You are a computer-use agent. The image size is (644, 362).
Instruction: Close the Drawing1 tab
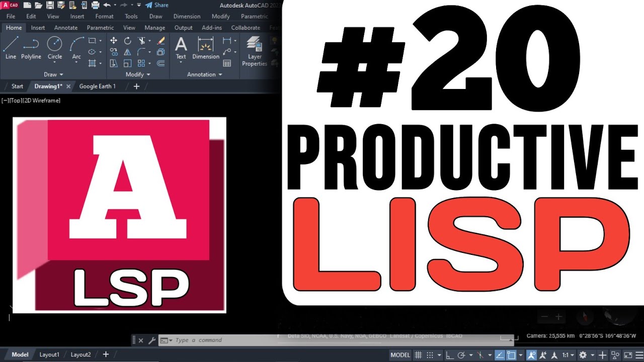pyautogui.click(x=68, y=86)
